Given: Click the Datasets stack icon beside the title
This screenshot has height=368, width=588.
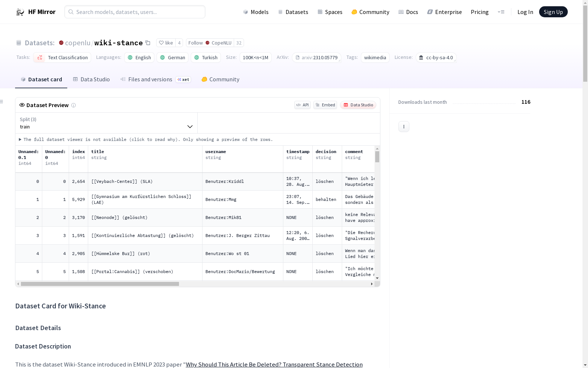Looking at the screenshot, I should point(19,43).
